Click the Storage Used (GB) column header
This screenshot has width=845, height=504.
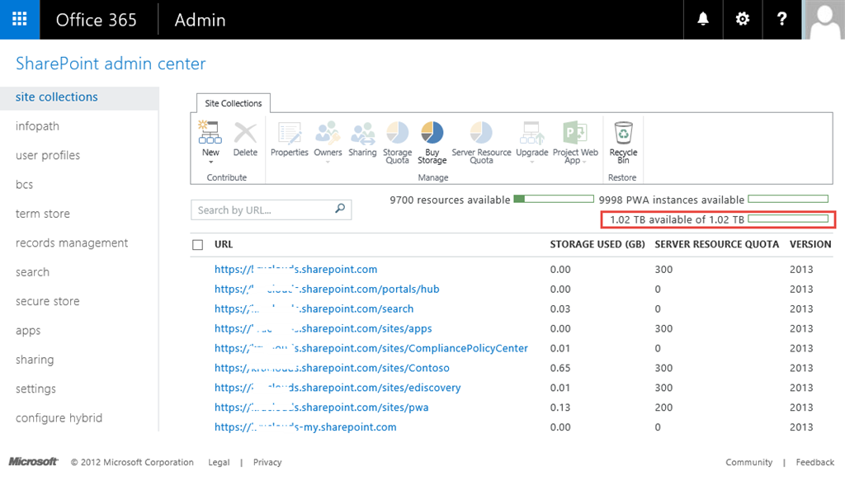coord(597,244)
